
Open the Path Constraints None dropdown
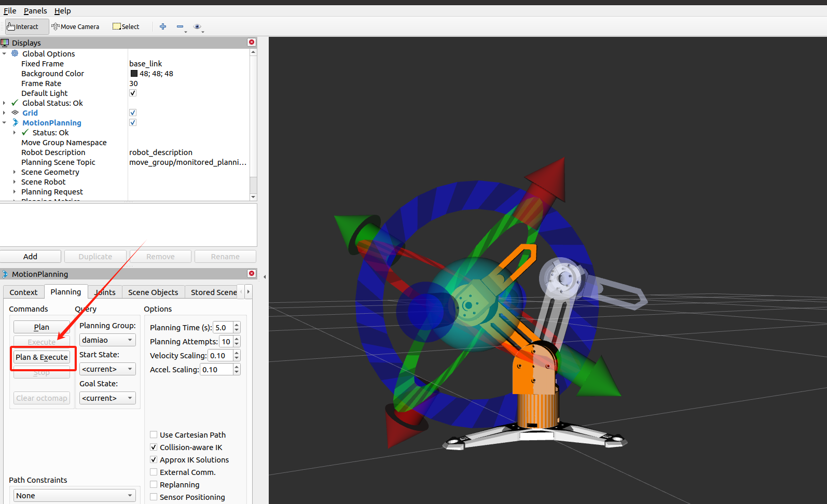pyautogui.click(x=74, y=495)
